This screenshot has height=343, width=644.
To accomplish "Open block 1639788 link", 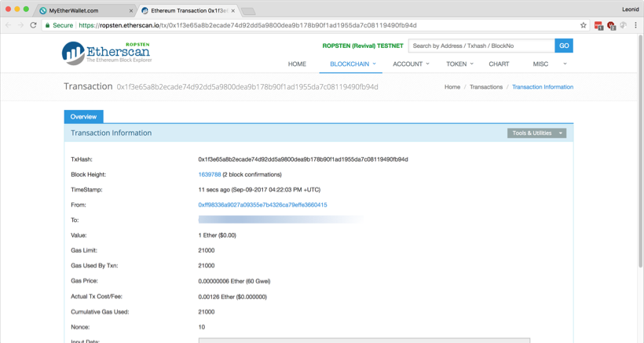I will (x=210, y=174).
